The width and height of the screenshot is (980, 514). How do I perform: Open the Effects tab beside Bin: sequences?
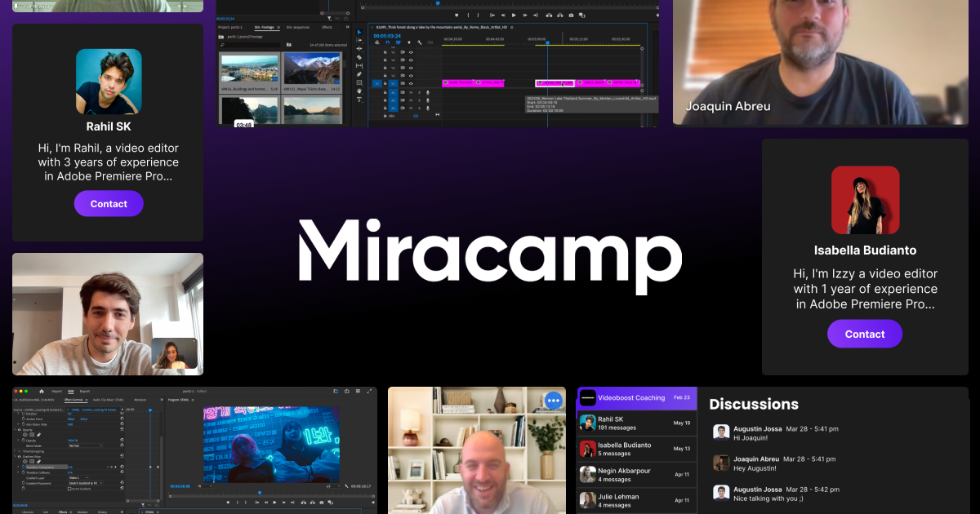tap(327, 27)
